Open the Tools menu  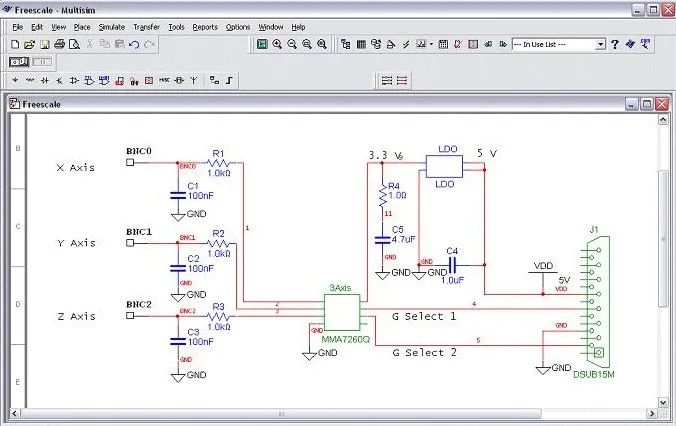pos(176,27)
